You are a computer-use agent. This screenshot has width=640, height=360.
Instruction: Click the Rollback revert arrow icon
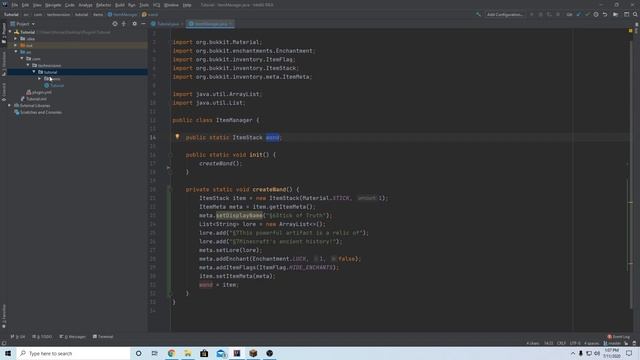tap(605, 15)
